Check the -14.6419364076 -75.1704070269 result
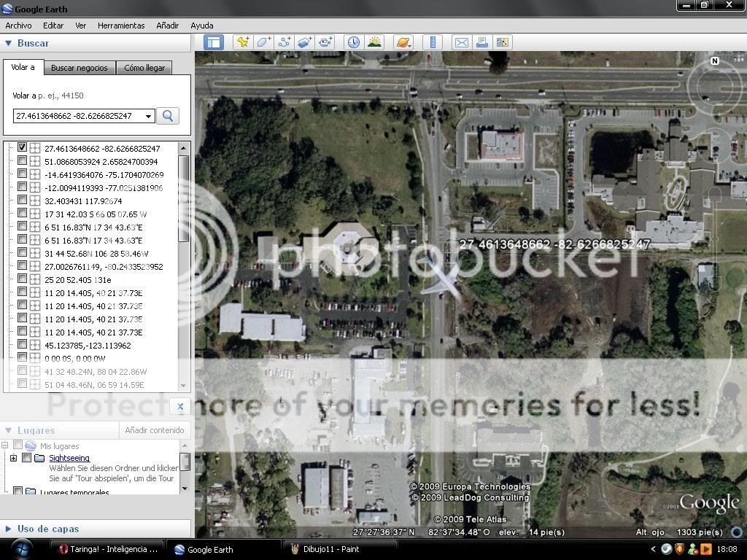747x560 pixels. 22,174
